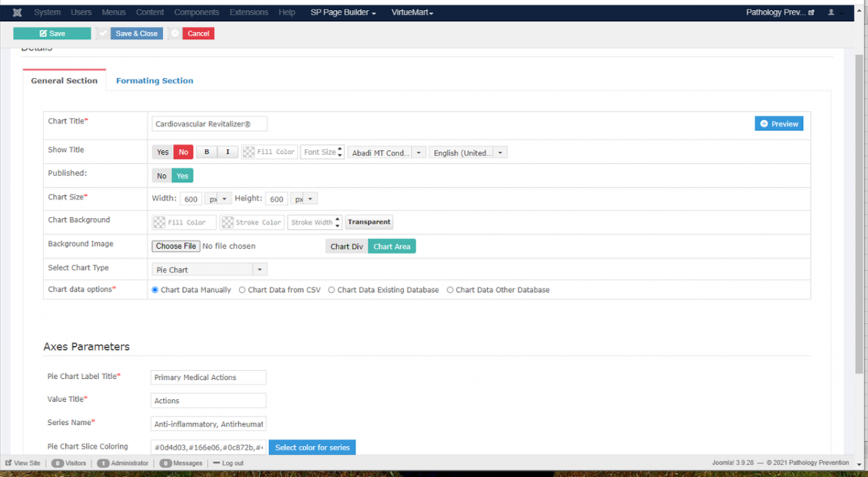Image resolution: width=868 pixels, height=477 pixels.
Task: Click the Save & Close button
Action: (x=136, y=33)
